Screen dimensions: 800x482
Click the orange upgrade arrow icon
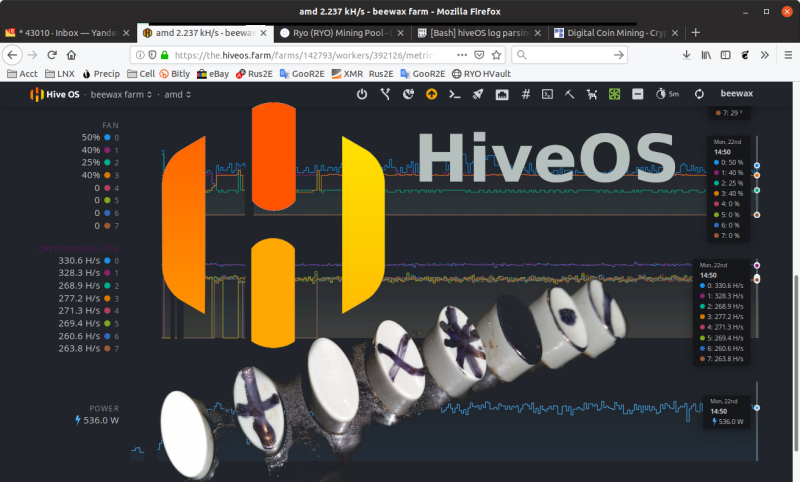[432, 94]
